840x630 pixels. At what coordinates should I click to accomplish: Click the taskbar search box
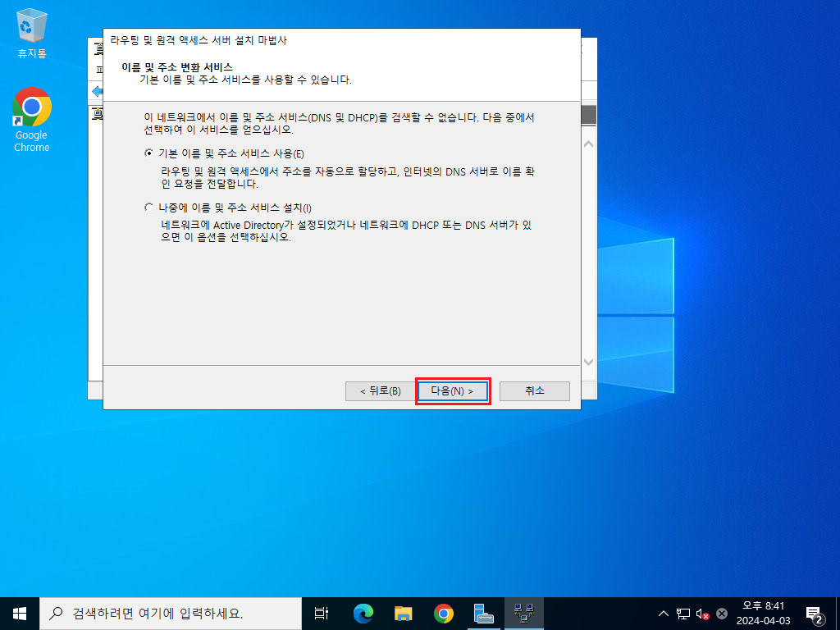pos(171,614)
